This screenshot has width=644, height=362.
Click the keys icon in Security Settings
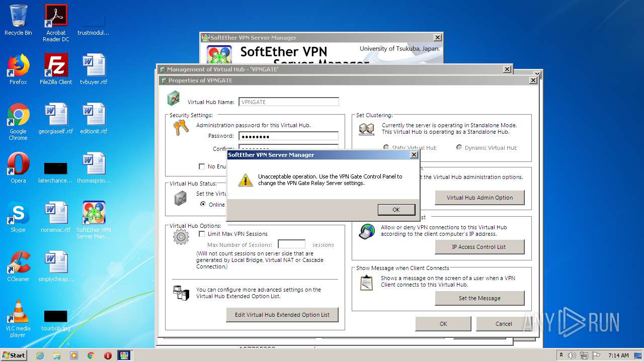click(181, 128)
